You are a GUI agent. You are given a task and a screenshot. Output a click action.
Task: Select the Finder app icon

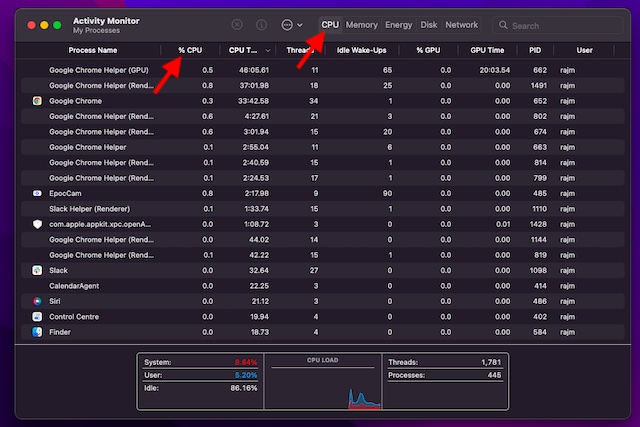37,332
